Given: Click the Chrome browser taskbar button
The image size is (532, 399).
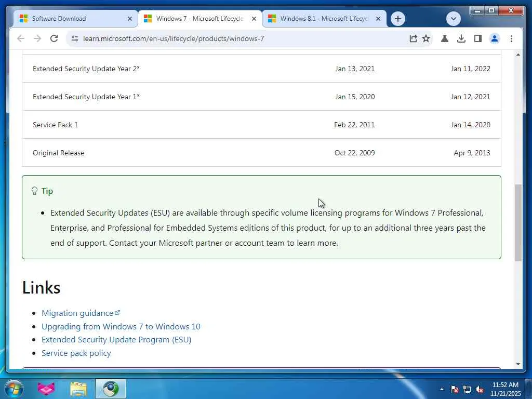Looking at the screenshot, I should [x=111, y=389].
